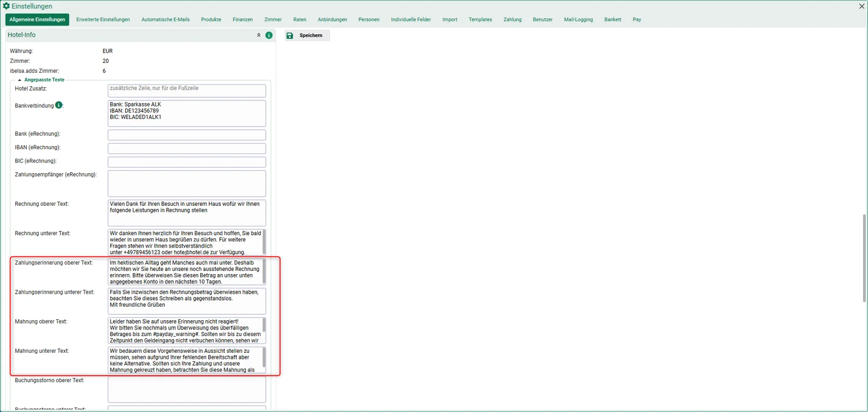Open the Pay tab
Image resolution: width=868 pixels, height=412 pixels.
(x=637, y=20)
